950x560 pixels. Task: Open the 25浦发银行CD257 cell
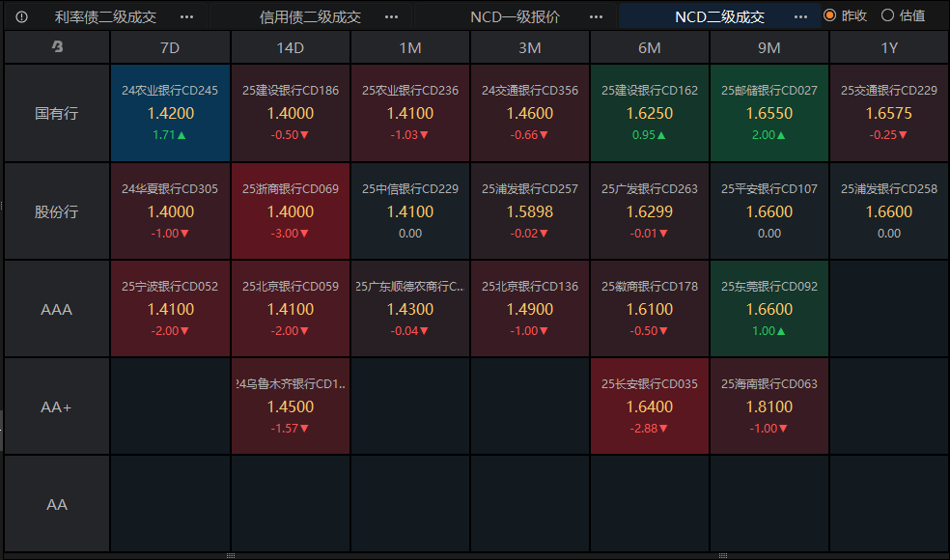(x=529, y=210)
